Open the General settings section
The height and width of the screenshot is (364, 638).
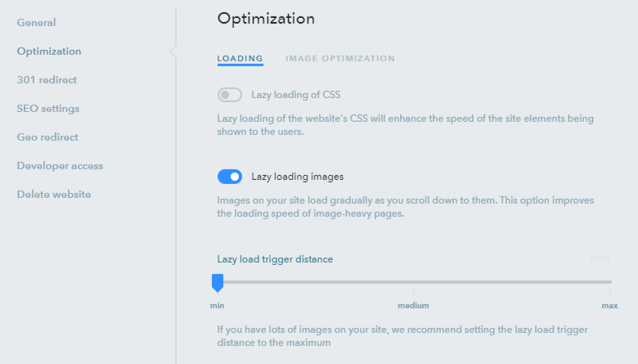pyautogui.click(x=36, y=23)
